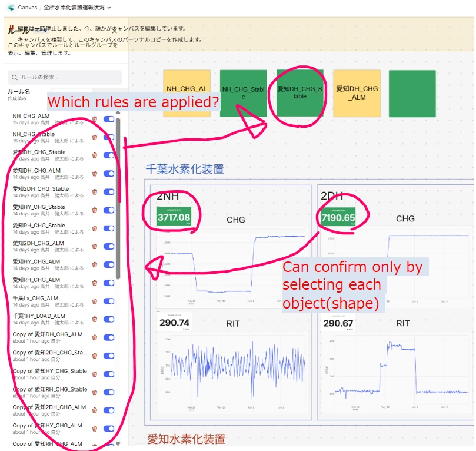Select the green NH_CHG_Stable shape
This screenshot has height=451, width=476.
244,93
